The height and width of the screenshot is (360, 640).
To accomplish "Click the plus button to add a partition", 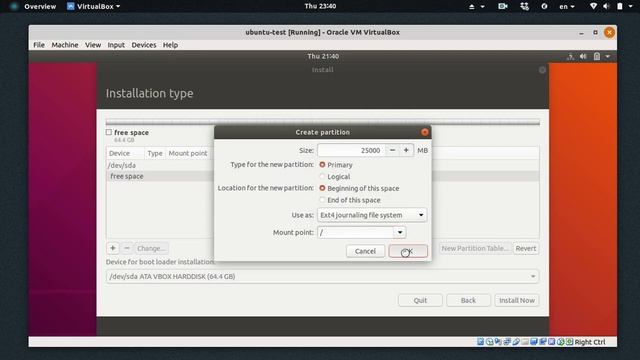I will [x=113, y=248].
